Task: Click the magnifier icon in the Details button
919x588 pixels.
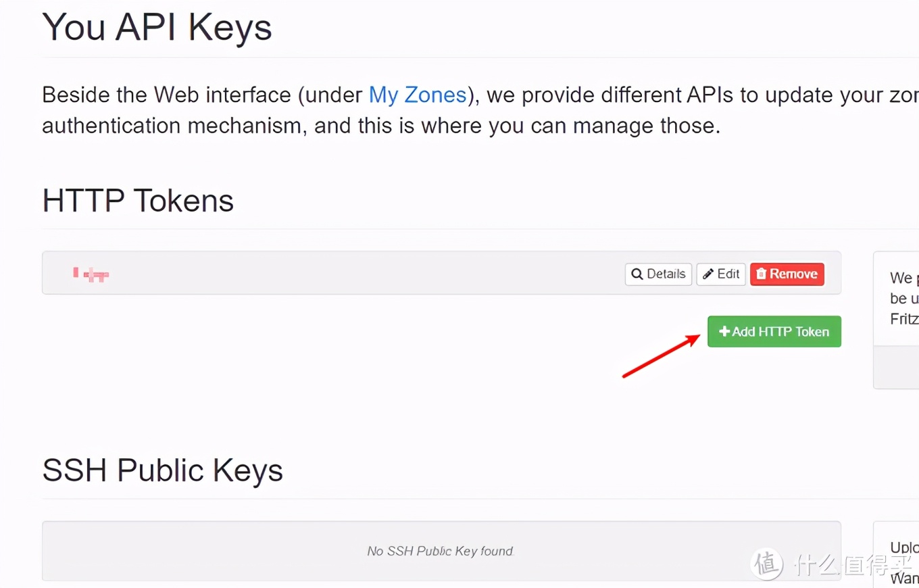Action: click(637, 274)
